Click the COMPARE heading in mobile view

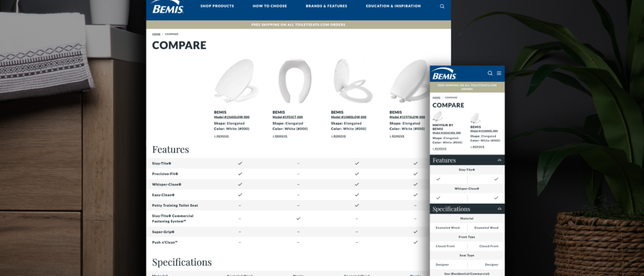pos(448,105)
